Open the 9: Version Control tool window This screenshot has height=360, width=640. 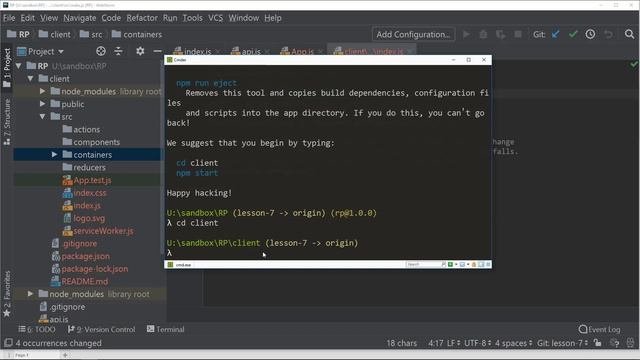[x=101, y=329]
